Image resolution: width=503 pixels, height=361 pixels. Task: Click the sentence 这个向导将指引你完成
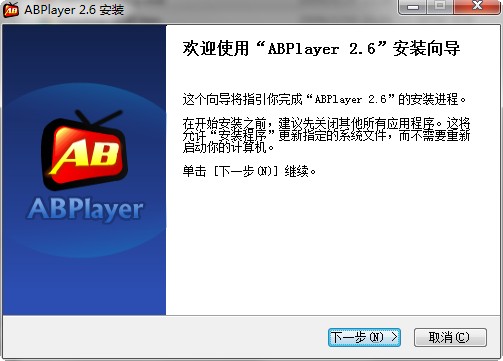pos(324,99)
